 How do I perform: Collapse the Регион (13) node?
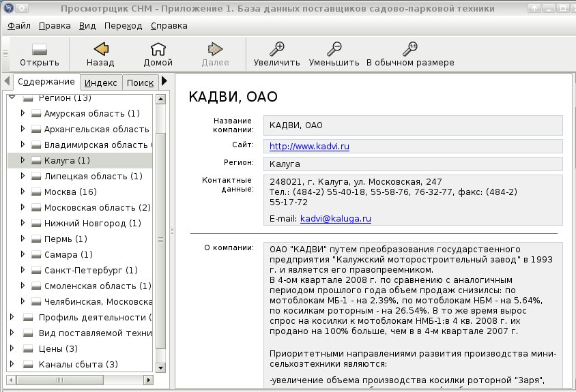point(12,97)
